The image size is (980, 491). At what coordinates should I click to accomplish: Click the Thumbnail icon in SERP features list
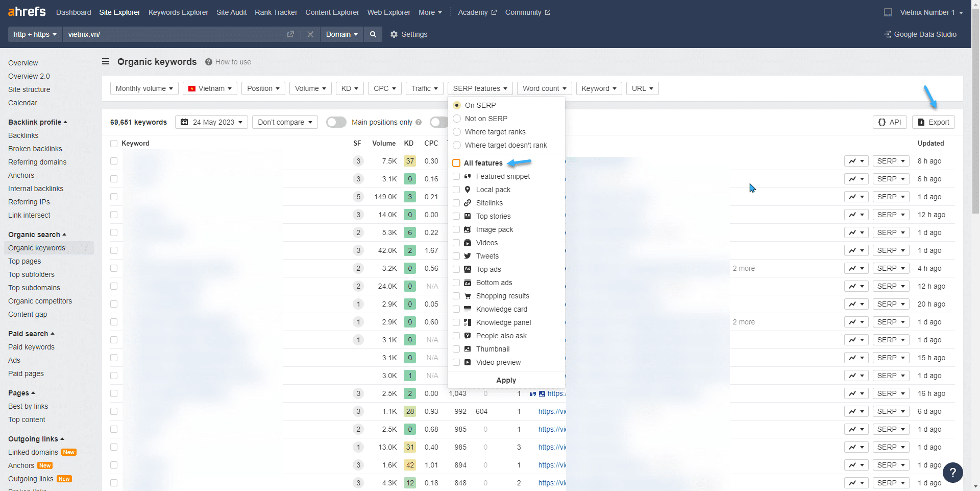click(468, 349)
